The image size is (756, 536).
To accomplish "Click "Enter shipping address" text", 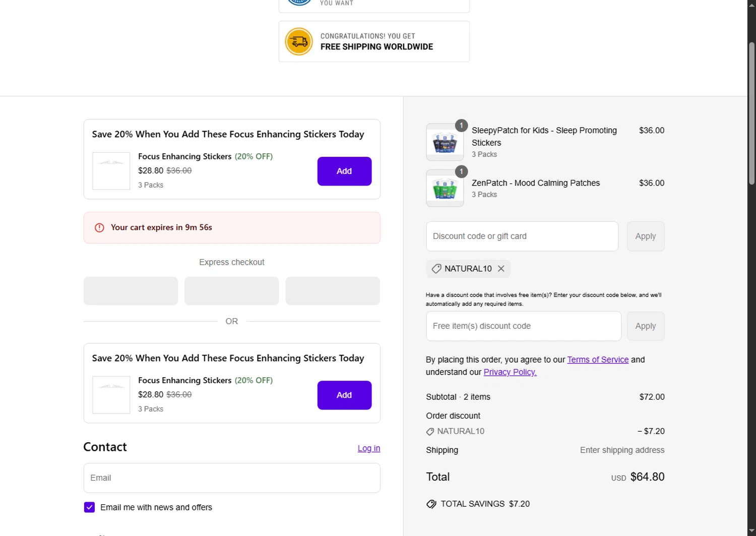I will pyautogui.click(x=622, y=450).
